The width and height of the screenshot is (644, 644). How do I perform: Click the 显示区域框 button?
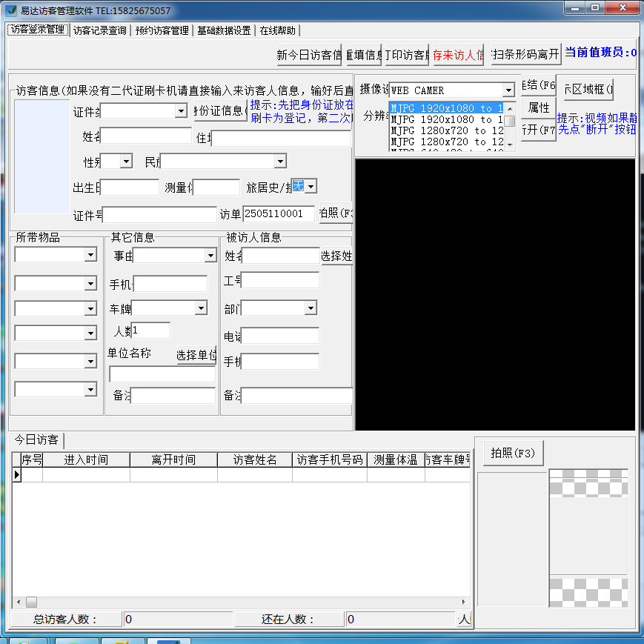(x=588, y=90)
